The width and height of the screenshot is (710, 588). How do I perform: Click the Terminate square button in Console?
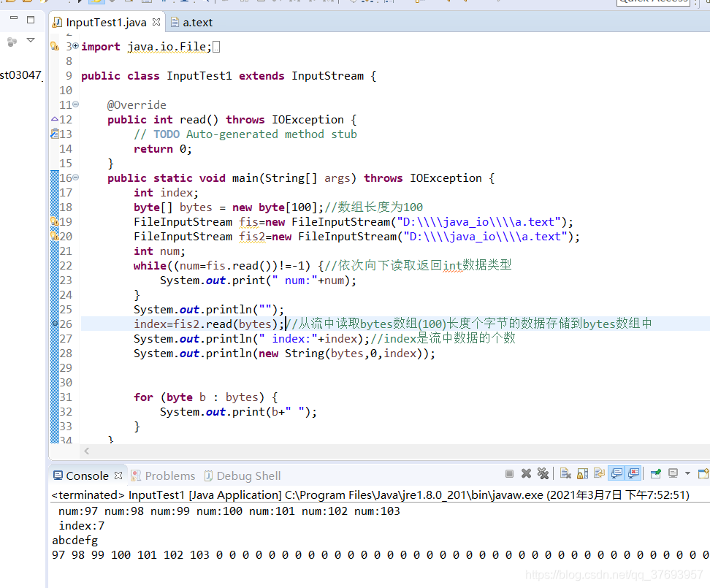509,474
